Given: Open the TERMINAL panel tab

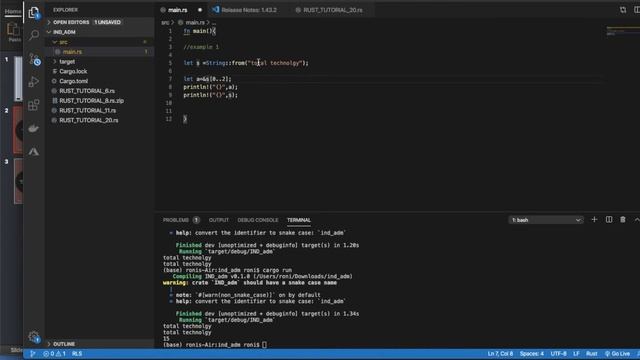Looking at the screenshot, I should [x=299, y=220].
